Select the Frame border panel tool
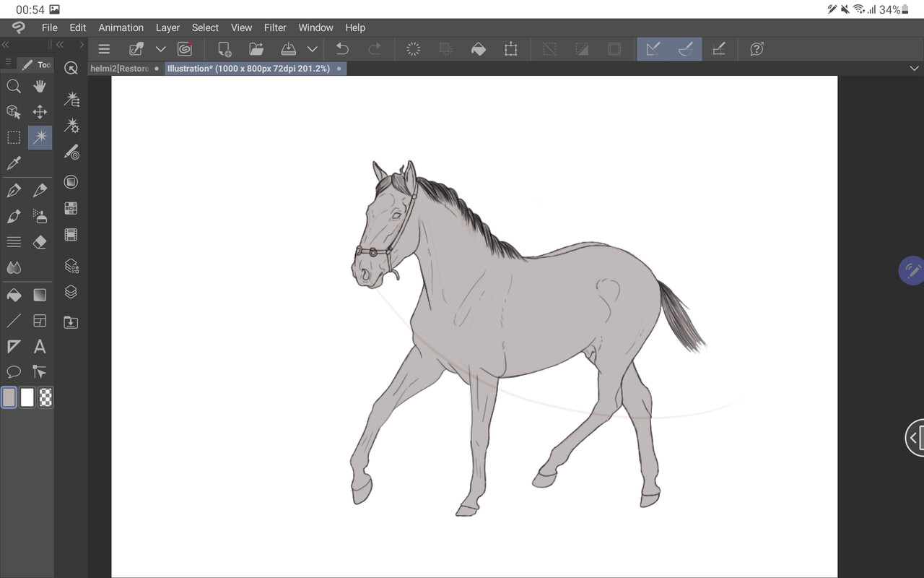The image size is (924, 578). (40, 321)
